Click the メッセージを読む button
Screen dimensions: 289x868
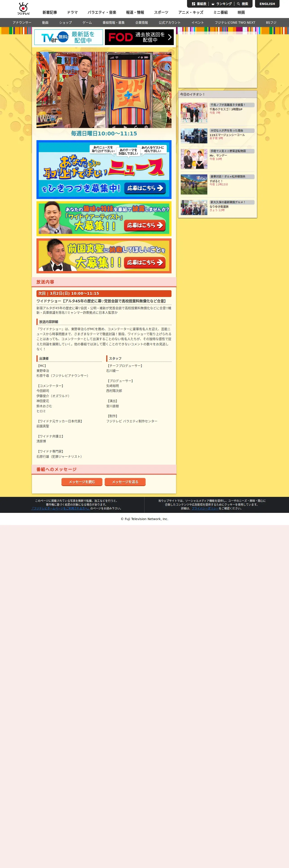coord(82,482)
